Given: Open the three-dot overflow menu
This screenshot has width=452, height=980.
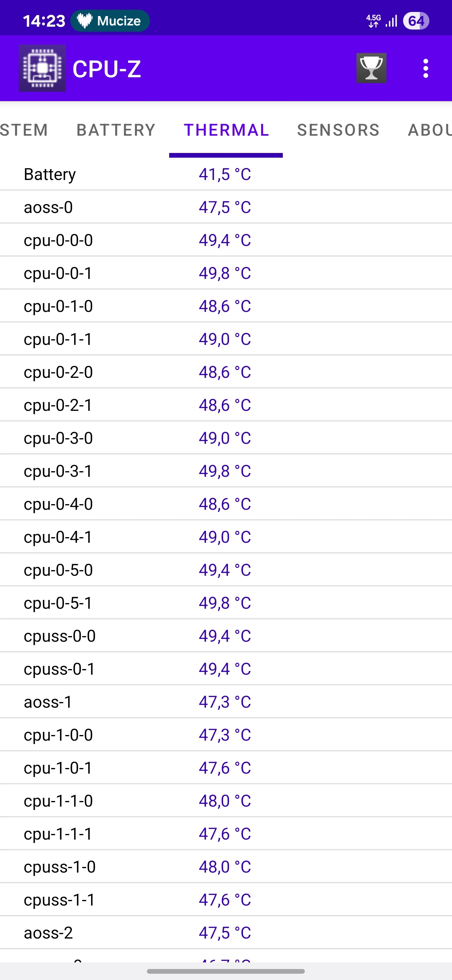Looking at the screenshot, I should pos(425,68).
